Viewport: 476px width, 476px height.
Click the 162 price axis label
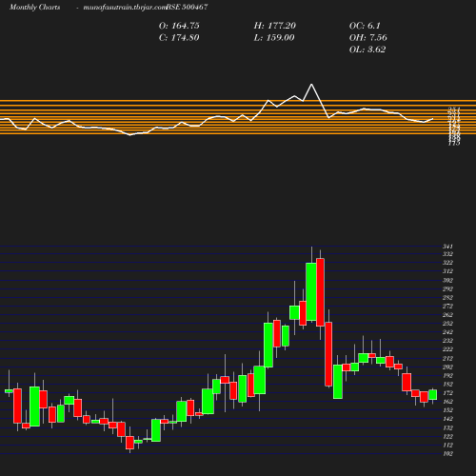coord(447,402)
